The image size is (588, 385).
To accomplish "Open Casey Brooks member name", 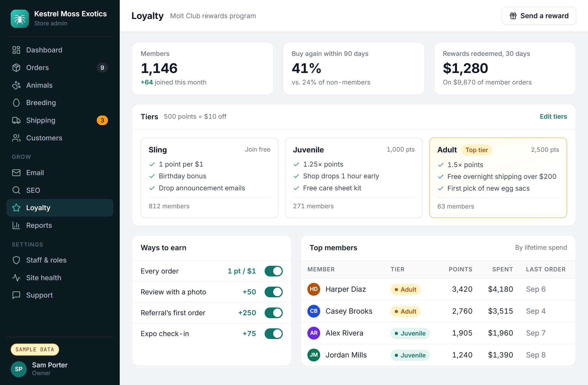I will coord(349,311).
